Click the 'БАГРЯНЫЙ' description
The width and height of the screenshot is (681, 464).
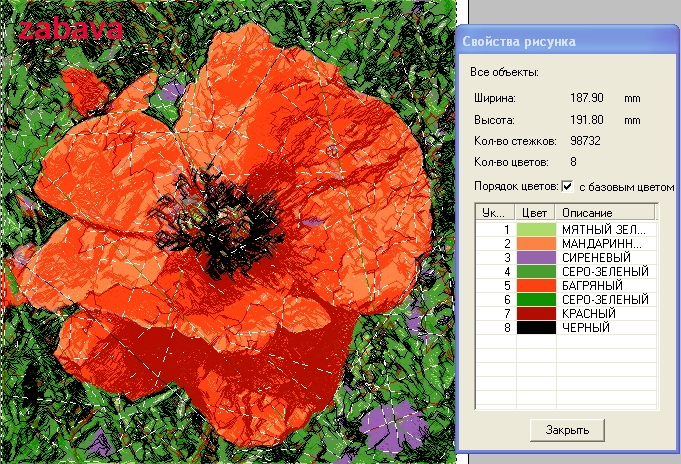point(592,285)
